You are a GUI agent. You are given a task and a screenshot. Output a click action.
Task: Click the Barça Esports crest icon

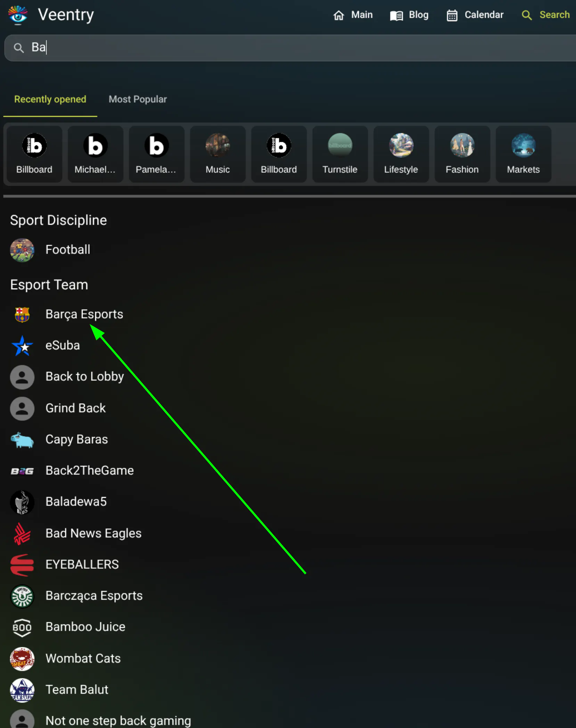point(22,315)
